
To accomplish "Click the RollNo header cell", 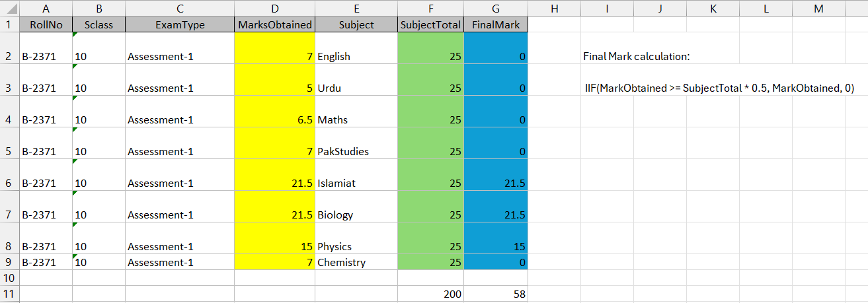I will (x=46, y=25).
